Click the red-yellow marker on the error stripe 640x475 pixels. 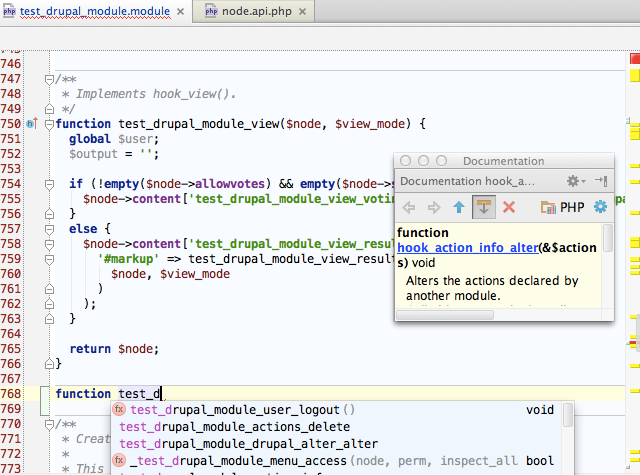click(x=634, y=342)
